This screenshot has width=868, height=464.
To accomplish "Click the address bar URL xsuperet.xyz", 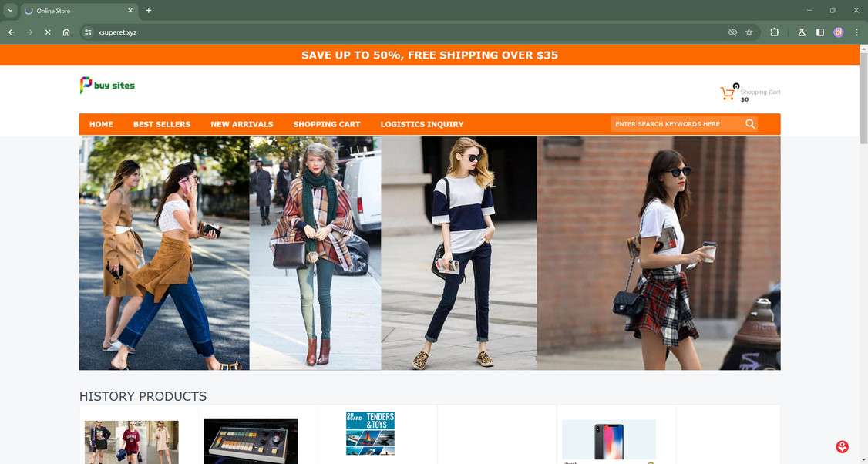I will click(x=117, y=32).
